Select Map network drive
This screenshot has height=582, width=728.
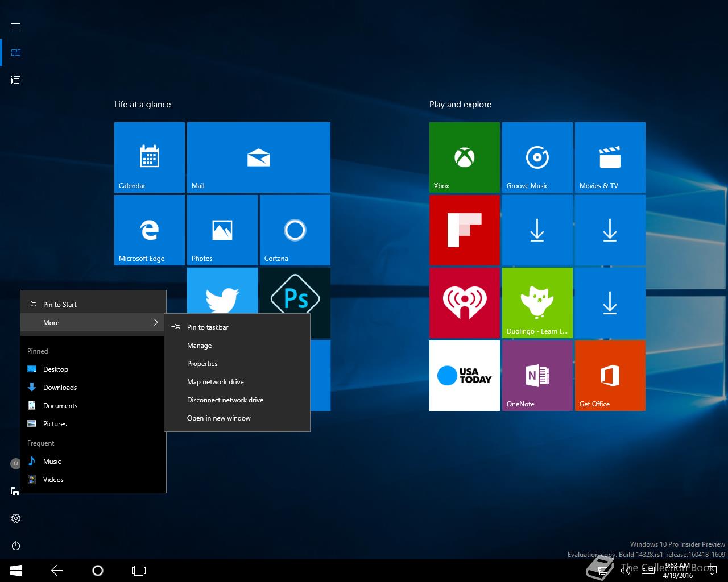[x=237, y=381]
